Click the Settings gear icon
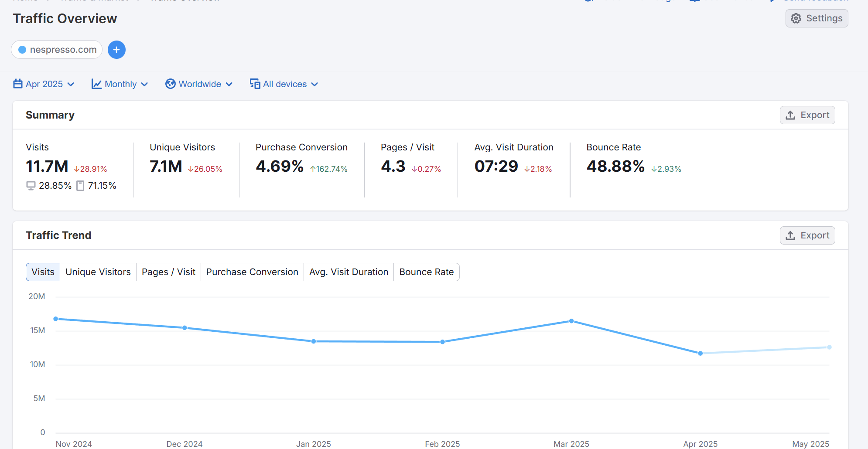Screen dimensions: 868x449 point(796,18)
